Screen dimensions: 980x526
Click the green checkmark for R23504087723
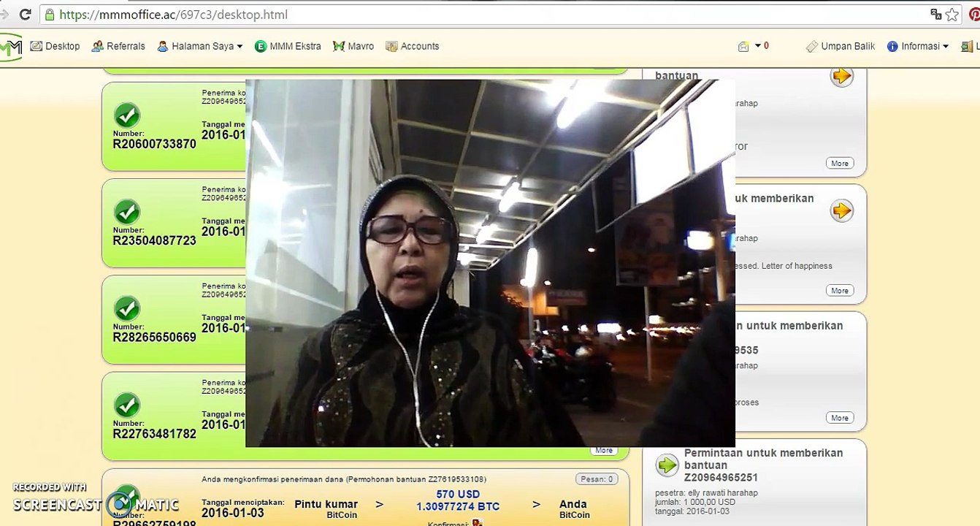coord(127,212)
